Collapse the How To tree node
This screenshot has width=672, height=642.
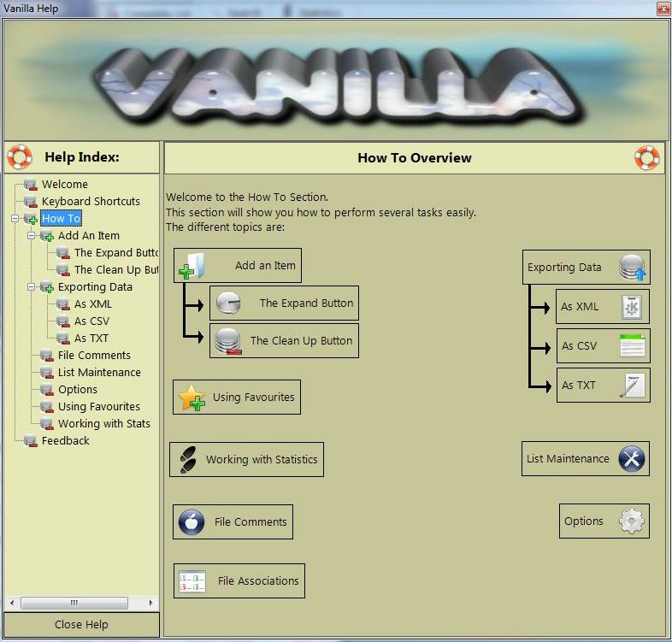click(x=15, y=219)
